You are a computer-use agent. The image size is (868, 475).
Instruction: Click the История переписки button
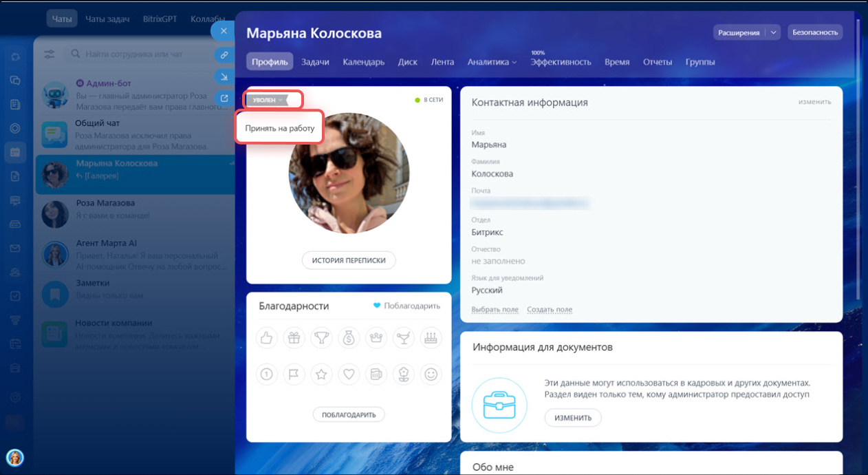pyautogui.click(x=349, y=260)
